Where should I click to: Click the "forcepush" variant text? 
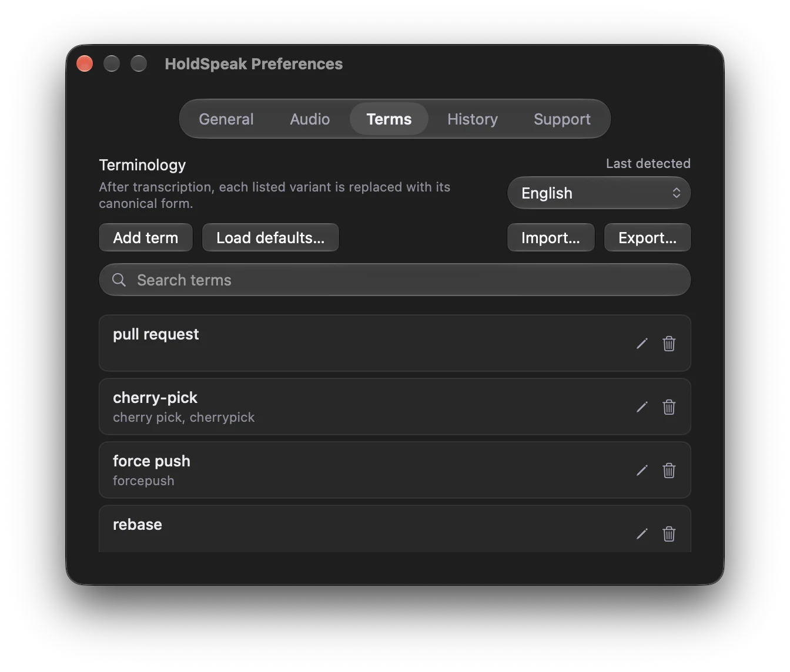(143, 481)
